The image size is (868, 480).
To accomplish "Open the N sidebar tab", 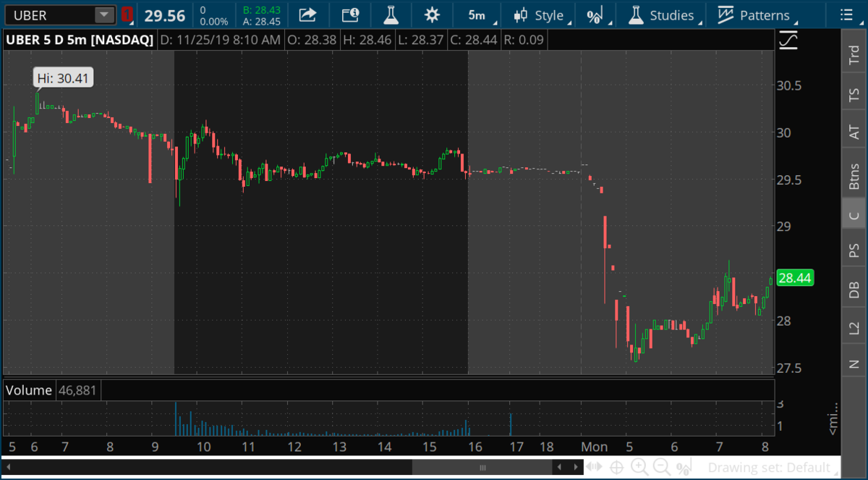I will pyautogui.click(x=854, y=364).
